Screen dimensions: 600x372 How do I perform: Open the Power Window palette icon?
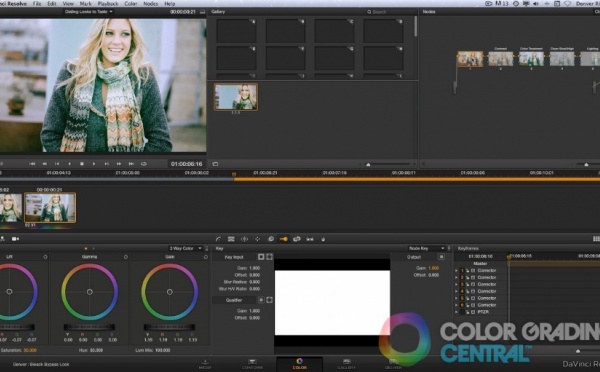pos(244,239)
